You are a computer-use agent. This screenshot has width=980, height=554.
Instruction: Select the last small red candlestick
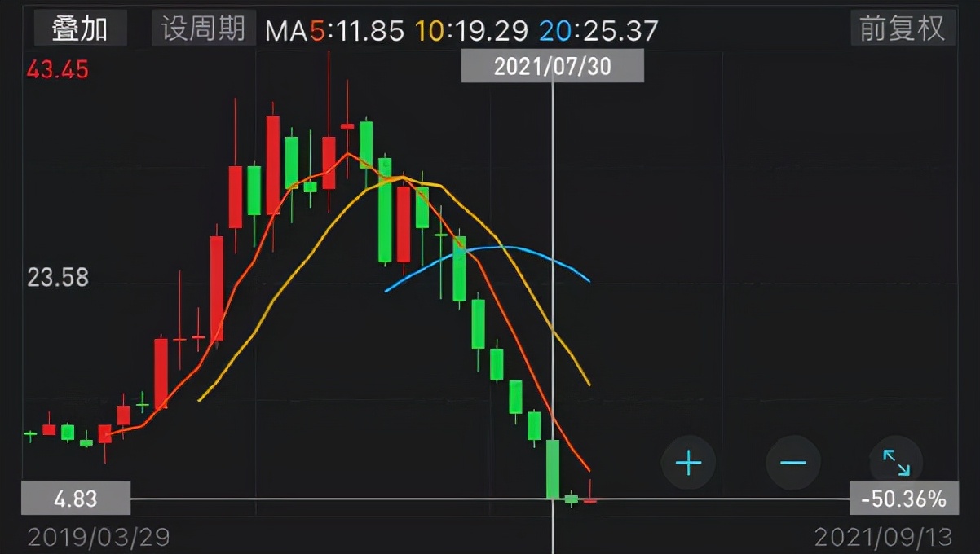click(589, 499)
